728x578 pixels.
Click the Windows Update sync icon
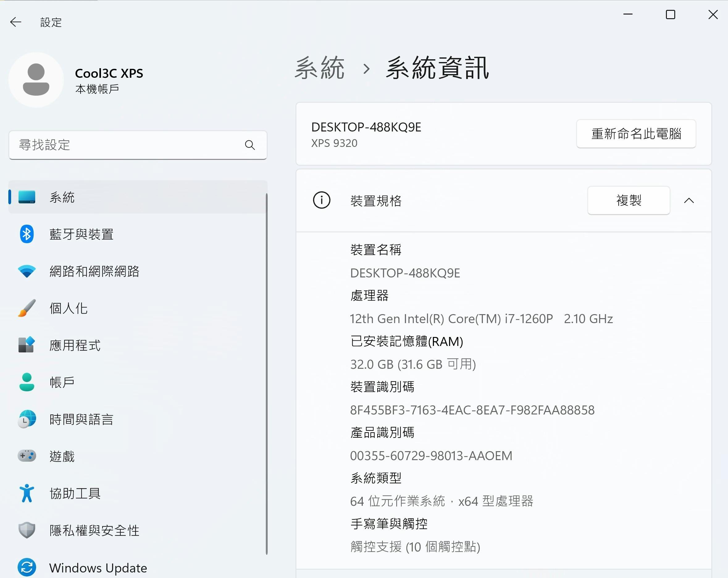pos(27,567)
